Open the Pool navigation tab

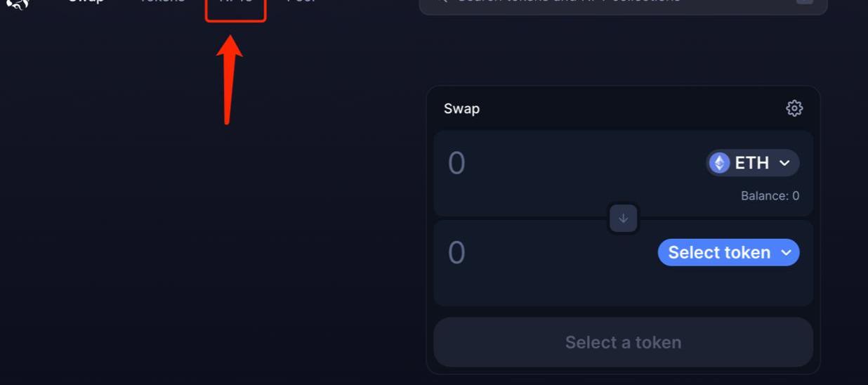(301, 2)
